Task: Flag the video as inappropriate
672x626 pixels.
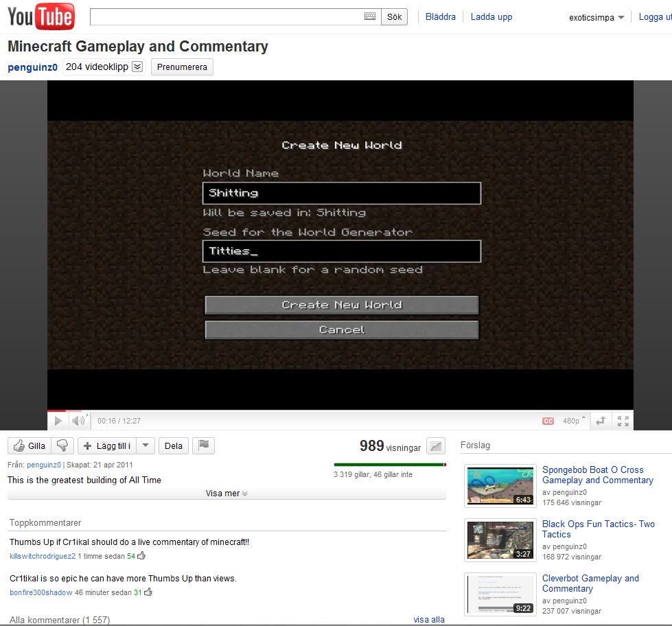Action: [x=204, y=445]
